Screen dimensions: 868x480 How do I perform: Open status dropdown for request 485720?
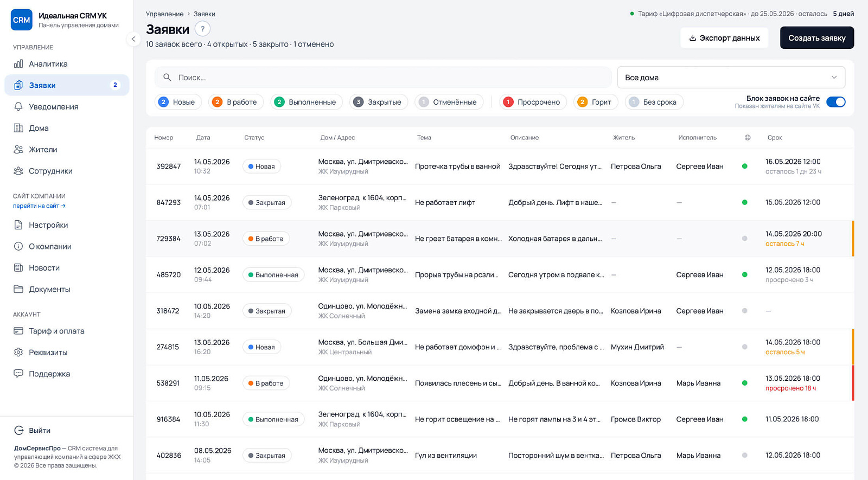pos(273,275)
